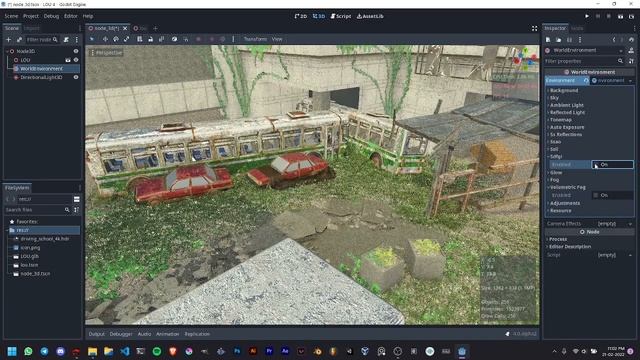
Task: Collapse the Sdfgi section
Action: (x=556, y=156)
